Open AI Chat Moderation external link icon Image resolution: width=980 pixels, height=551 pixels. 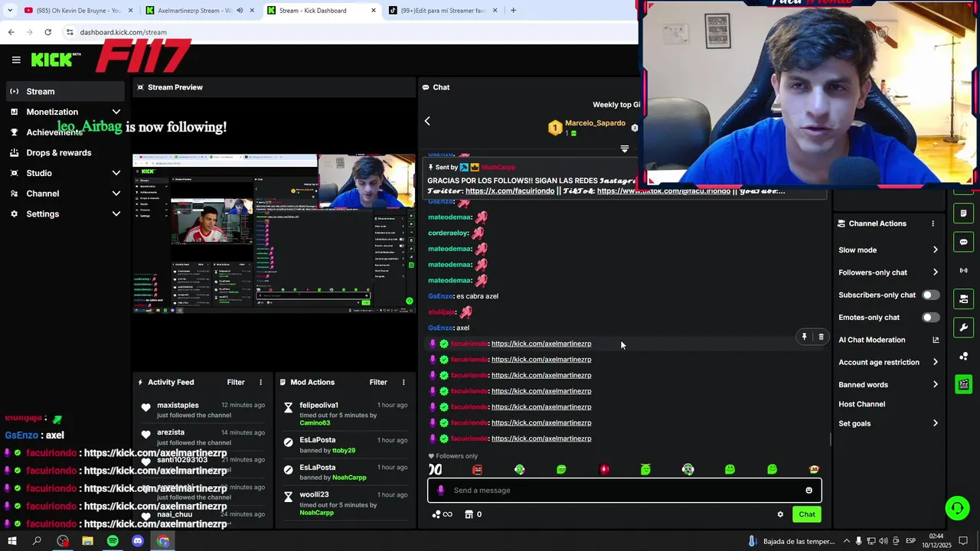[x=935, y=340]
